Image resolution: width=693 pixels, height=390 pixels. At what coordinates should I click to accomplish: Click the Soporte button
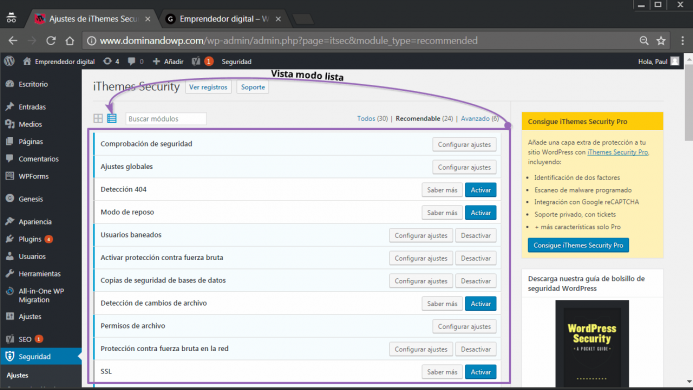(x=253, y=87)
